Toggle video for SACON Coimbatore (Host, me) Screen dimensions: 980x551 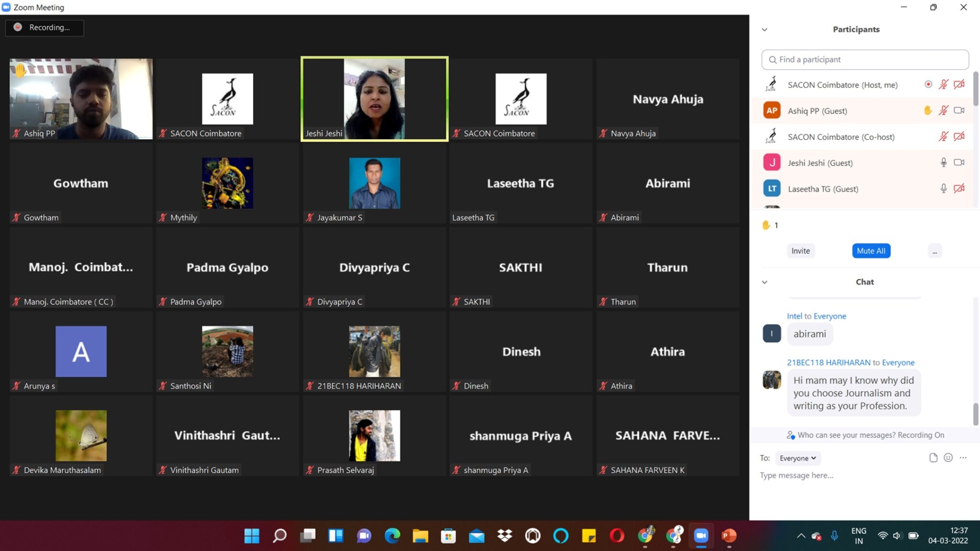click(959, 85)
